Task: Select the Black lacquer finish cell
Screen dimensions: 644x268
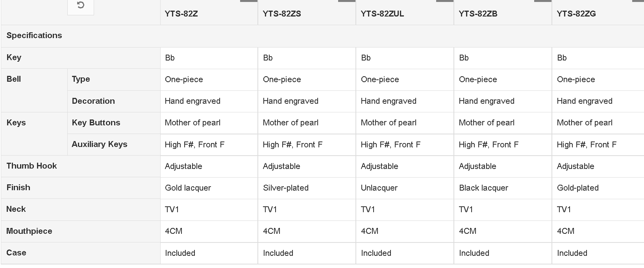Action: click(483, 188)
